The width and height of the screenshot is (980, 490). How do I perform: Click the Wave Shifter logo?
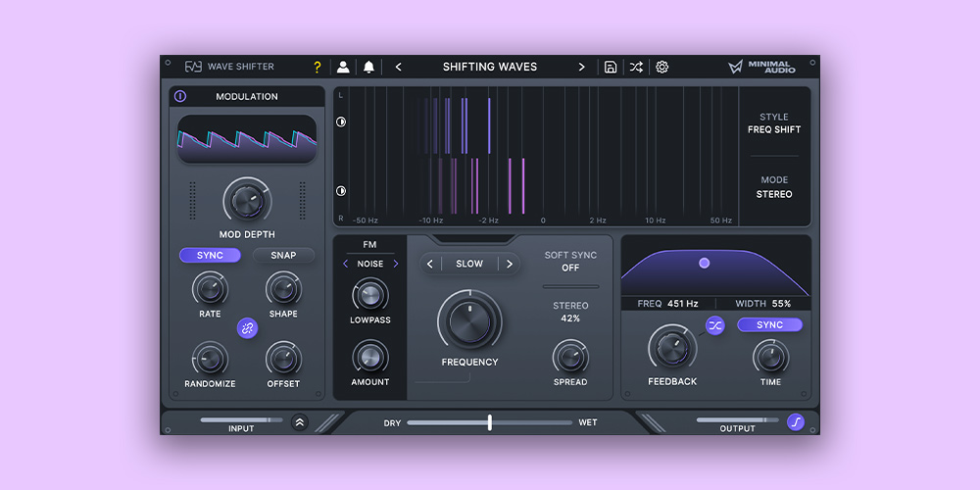pos(229,67)
